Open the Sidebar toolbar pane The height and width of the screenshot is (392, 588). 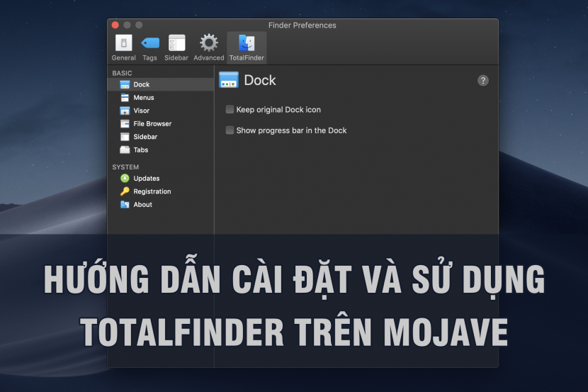176,47
